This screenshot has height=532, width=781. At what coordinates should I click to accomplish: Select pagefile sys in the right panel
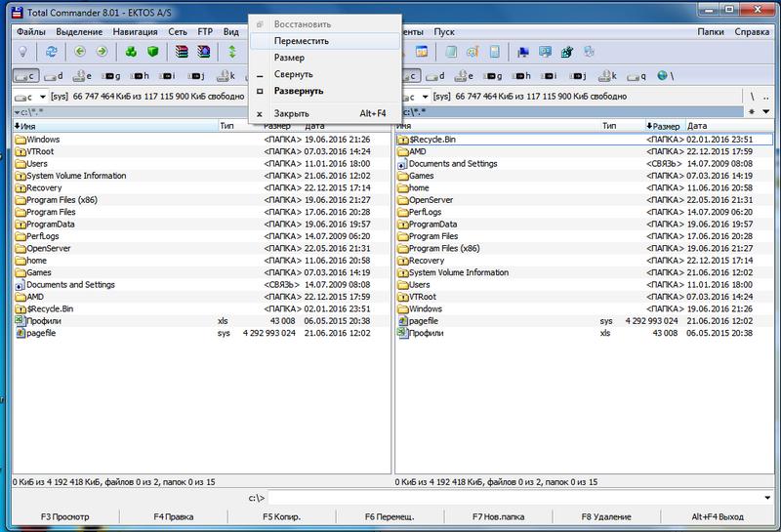pyautogui.click(x=584, y=321)
